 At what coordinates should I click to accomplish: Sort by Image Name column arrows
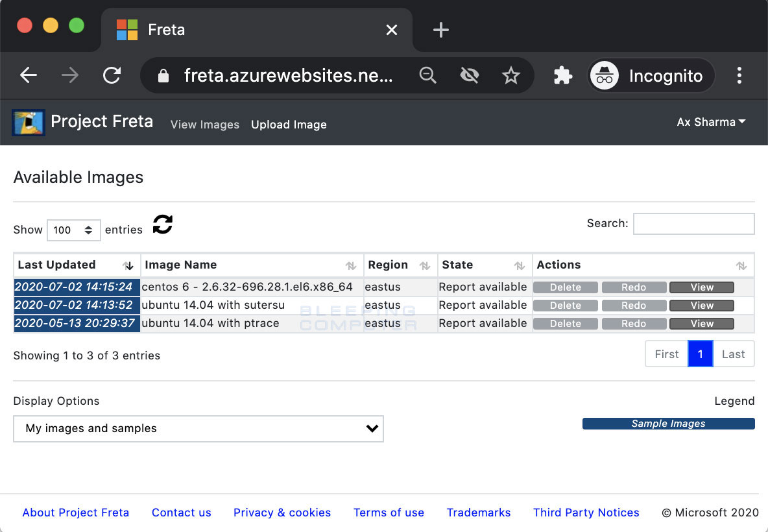click(351, 265)
